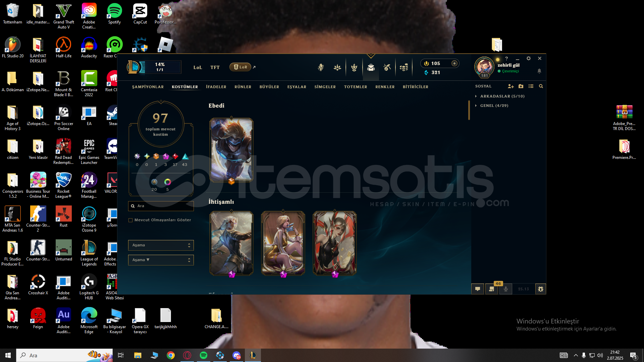Expand ARKADAŞLAR (5/10) friend group
This screenshot has width=644, height=362.
502,96
